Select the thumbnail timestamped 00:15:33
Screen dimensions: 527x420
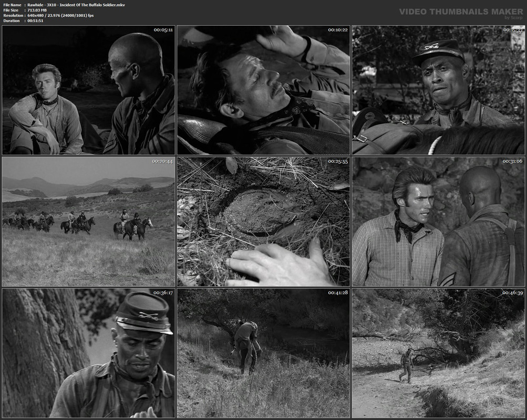pos(438,90)
